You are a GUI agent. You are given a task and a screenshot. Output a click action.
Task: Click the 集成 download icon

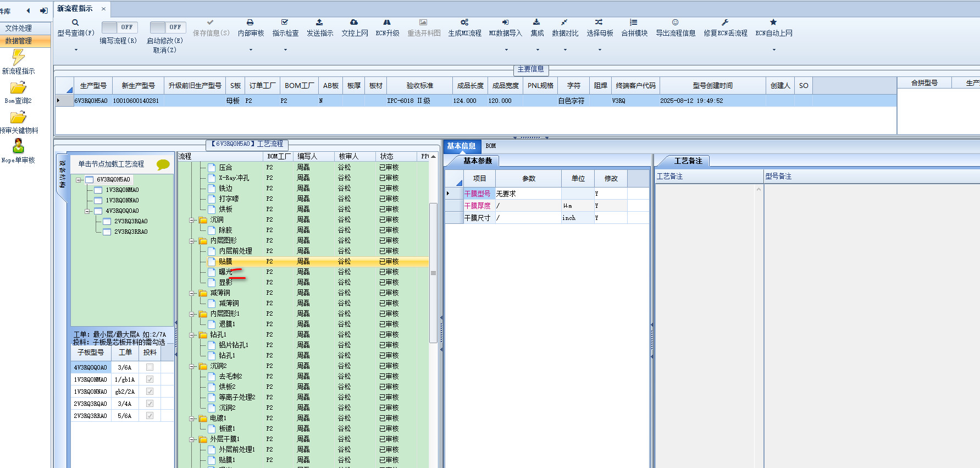[x=536, y=23]
